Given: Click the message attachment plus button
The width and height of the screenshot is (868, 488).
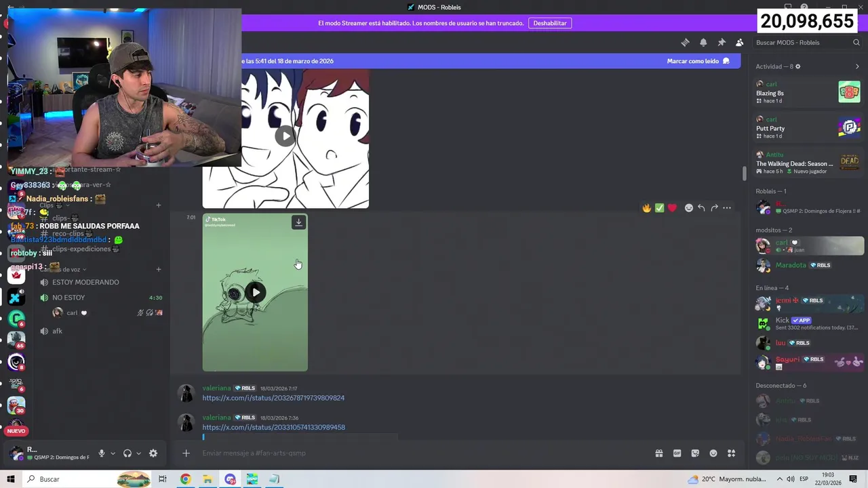Looking at the screenshot, I should tap(186, 453).
